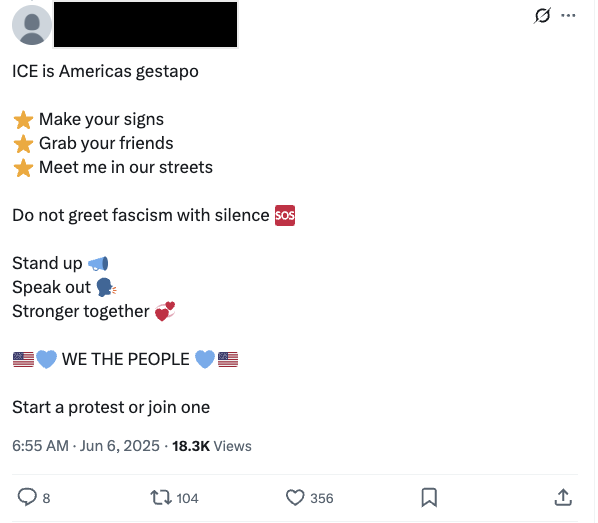Click the WE THE PEOPLE text

(125, 359)
